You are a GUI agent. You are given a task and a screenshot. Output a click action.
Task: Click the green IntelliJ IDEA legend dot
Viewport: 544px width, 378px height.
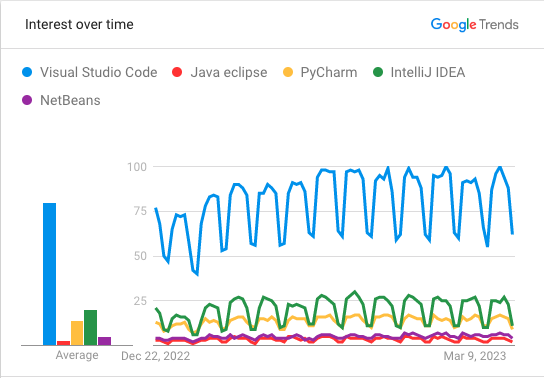(378, 72)
